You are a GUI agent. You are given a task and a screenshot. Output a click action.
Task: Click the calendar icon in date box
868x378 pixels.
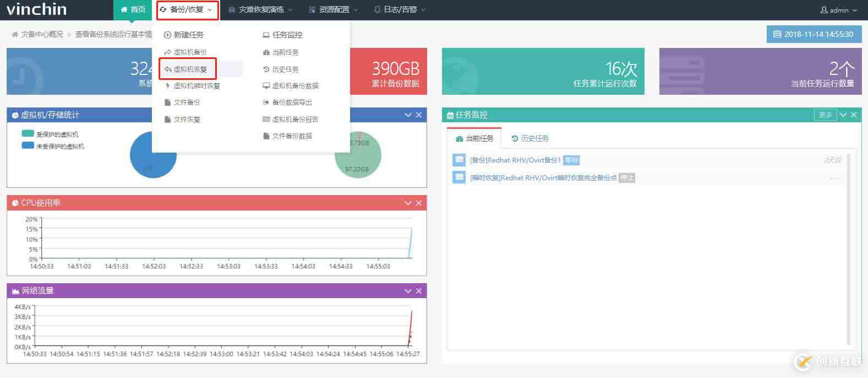click(x=777, y=34)
